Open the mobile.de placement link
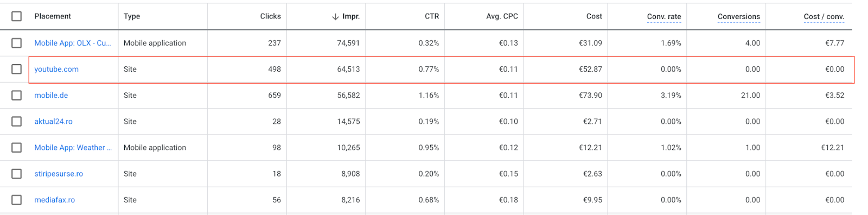The height and width of the screenshot is (215, 868). [51, 95]
